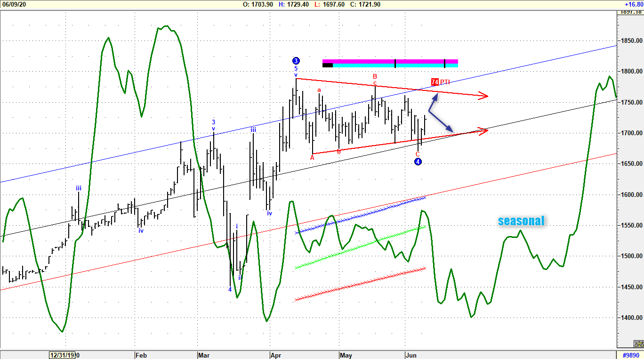Select the upward-pointing dark blue arrow
Screen dimensions: 644x359
coord(433,100)
